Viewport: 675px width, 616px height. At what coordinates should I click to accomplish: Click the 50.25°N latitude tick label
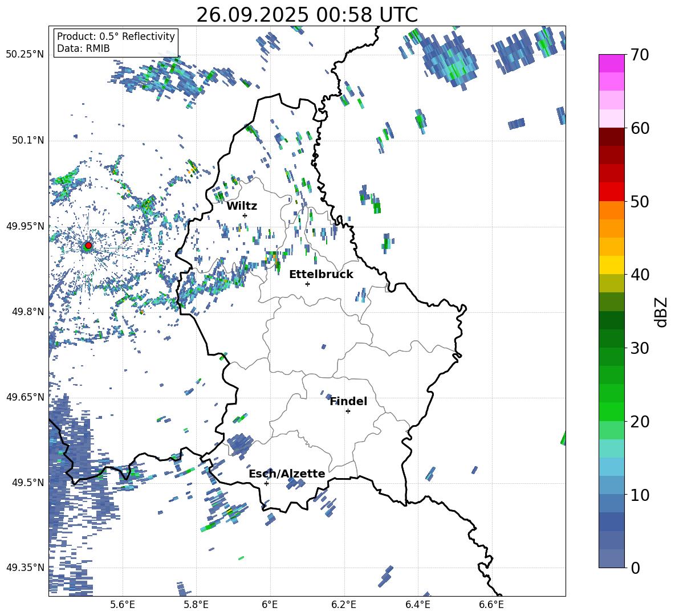[25, 55]
